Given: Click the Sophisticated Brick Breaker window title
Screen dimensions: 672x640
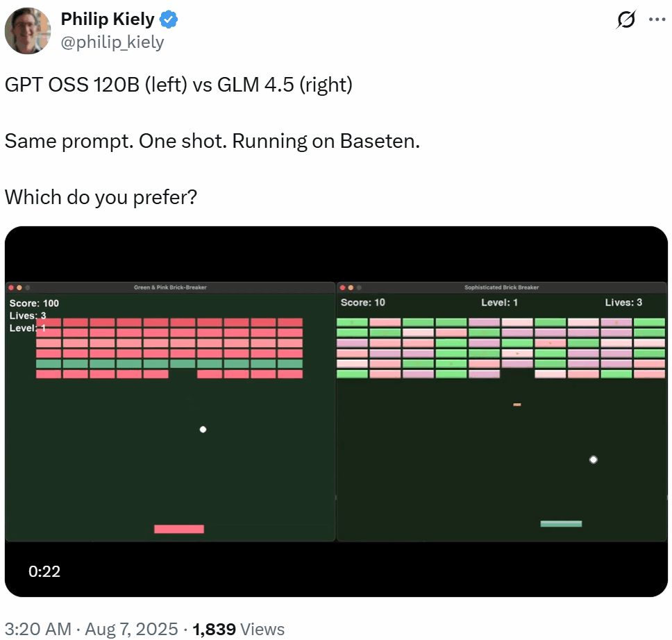Looking at the screenshot, I should pyautogui.click(x=501, y=287).
